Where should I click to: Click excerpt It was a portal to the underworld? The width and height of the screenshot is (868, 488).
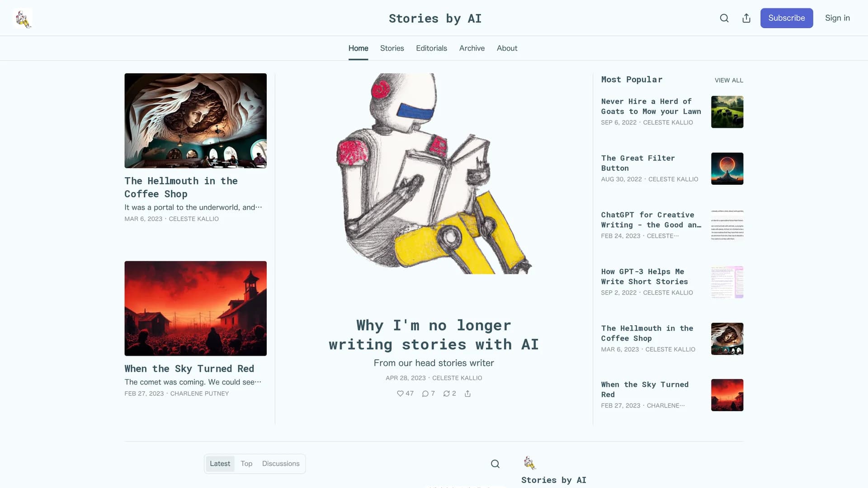click(193, 207)
